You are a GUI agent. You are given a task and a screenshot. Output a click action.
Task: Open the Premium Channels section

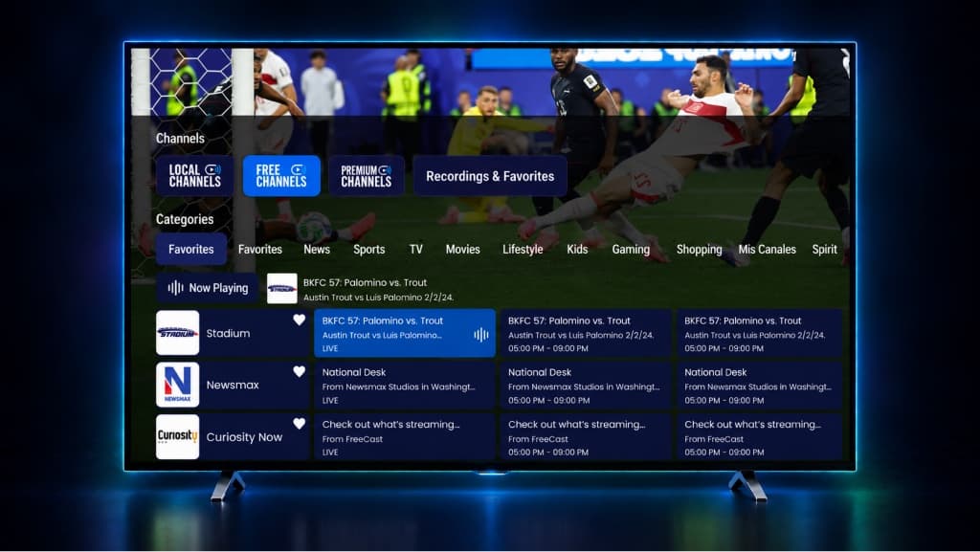[x=367, y=176]
